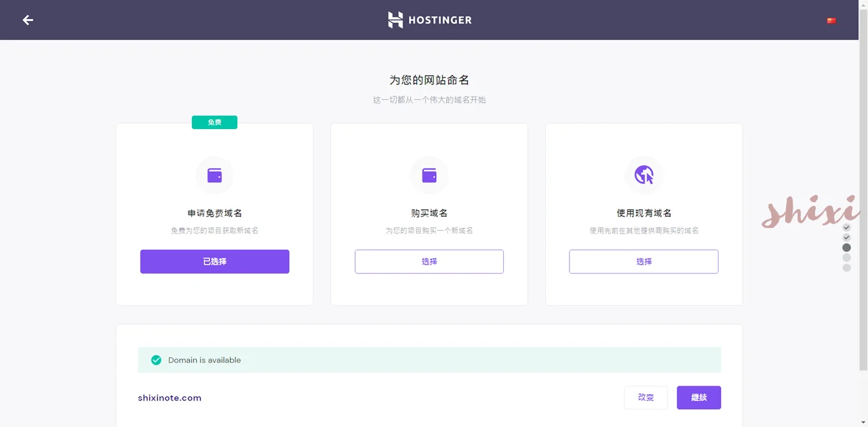Click description 为您的项目购买一个新域名

tap(429, 231)
